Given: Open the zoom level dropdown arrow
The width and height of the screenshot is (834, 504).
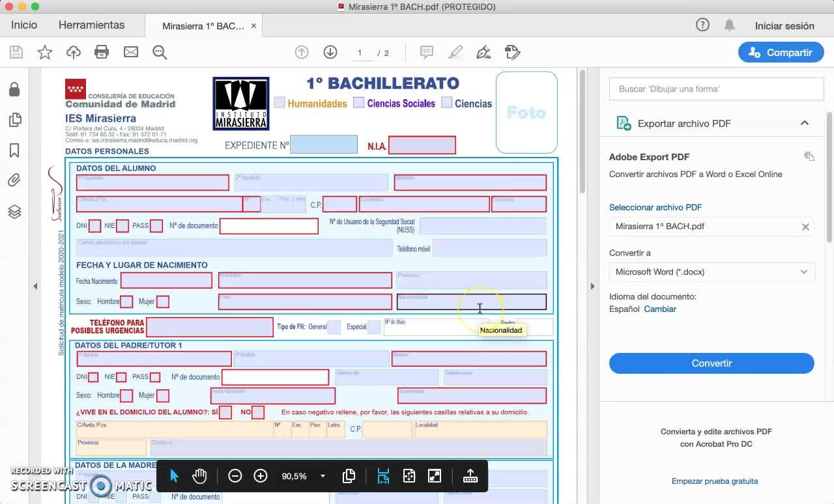Looking at the screenshot, I should [x=323, y=476].
